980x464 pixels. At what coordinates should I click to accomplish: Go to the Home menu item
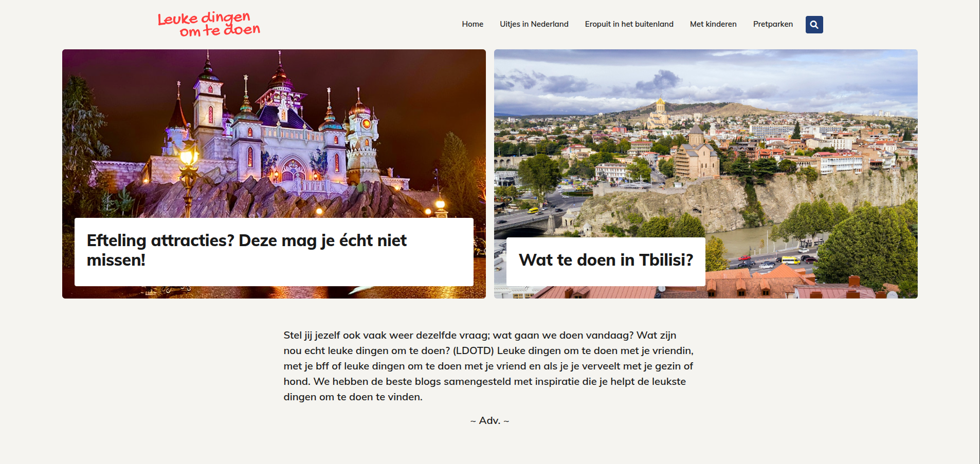click(x=473, y=24)
